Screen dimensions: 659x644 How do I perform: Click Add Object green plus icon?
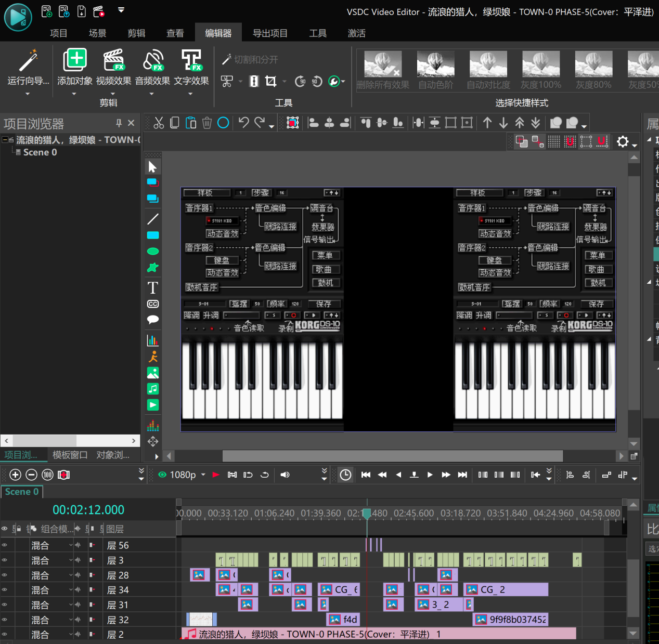pos(75,60)
